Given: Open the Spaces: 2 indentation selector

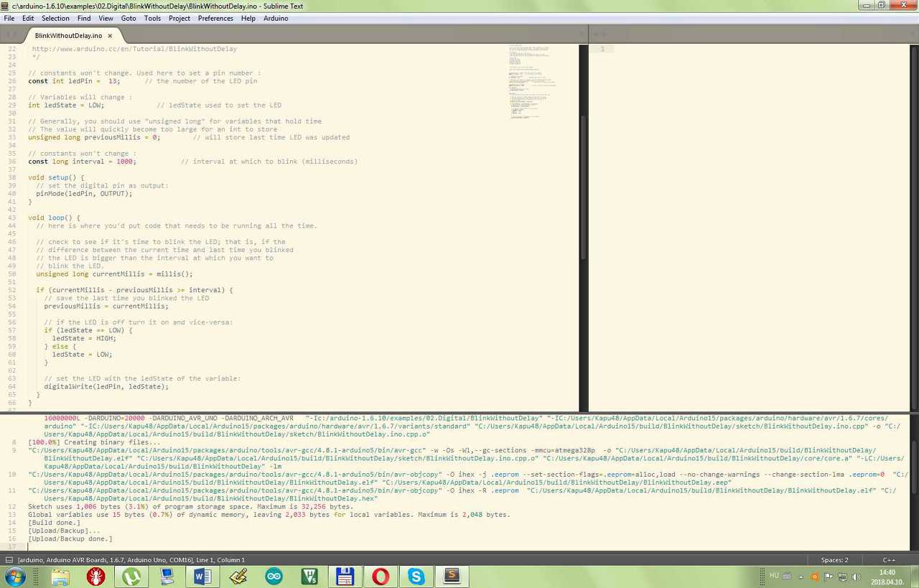Looking at the screenshot, I should point(835,560).
